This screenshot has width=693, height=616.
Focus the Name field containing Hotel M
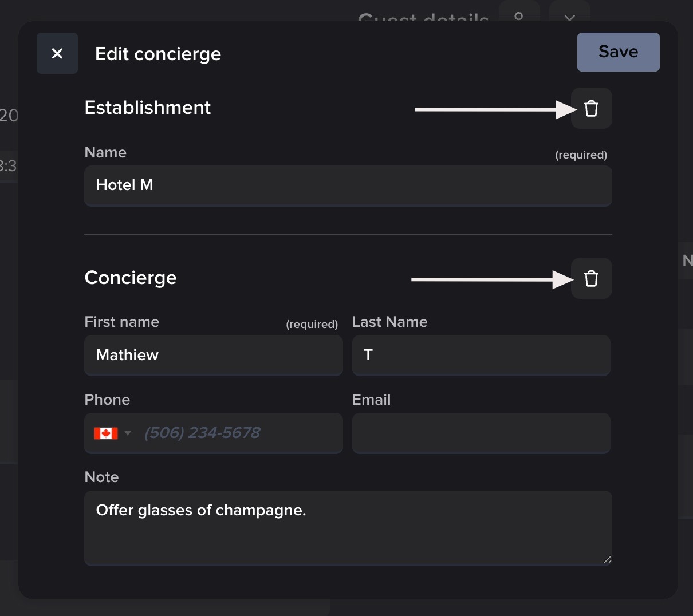pos(348,185)
